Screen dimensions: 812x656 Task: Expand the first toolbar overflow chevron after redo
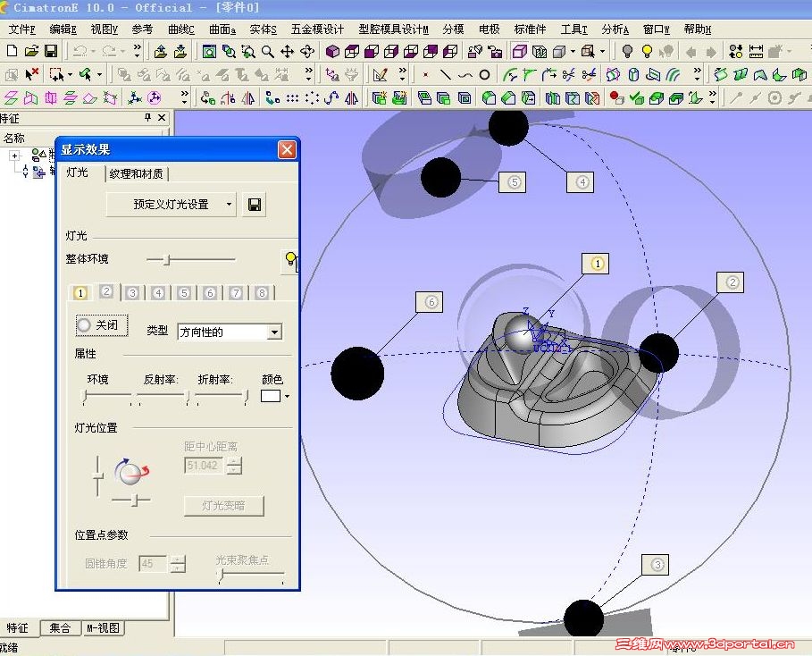pyautogui.click(x=138, y=51)
